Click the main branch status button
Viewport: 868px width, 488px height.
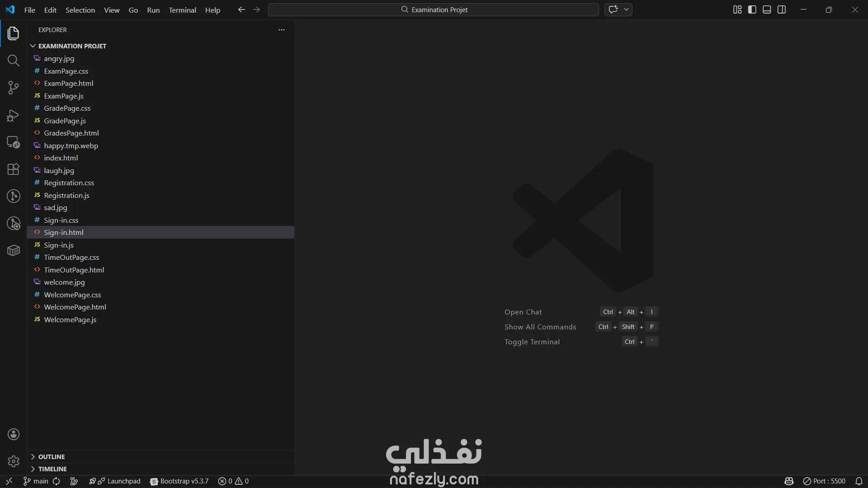(x=36, y=481)
